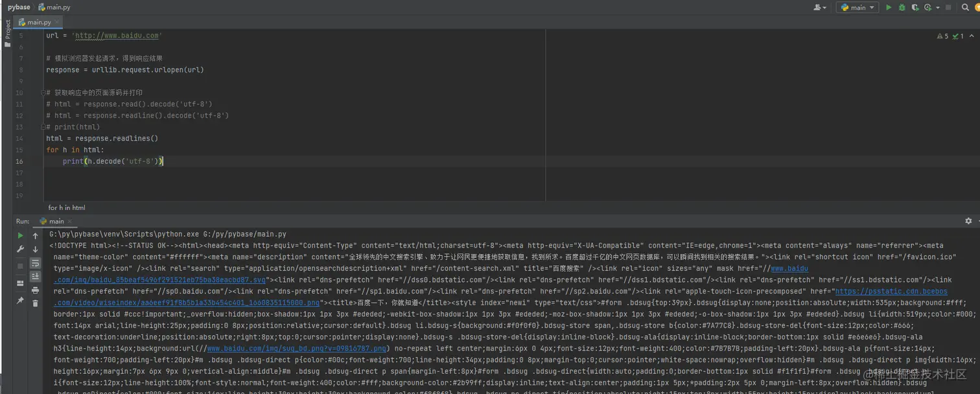Click the response = urllib.request.urlopen(url) line
The height and width of the screenshot is (394, 980).
[125, 70]
